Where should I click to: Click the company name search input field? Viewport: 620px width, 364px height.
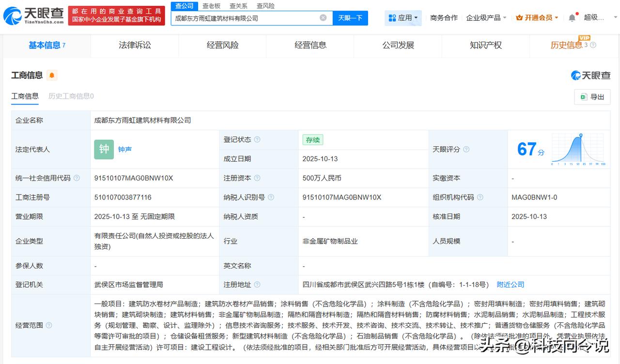[x=245, y=18]
